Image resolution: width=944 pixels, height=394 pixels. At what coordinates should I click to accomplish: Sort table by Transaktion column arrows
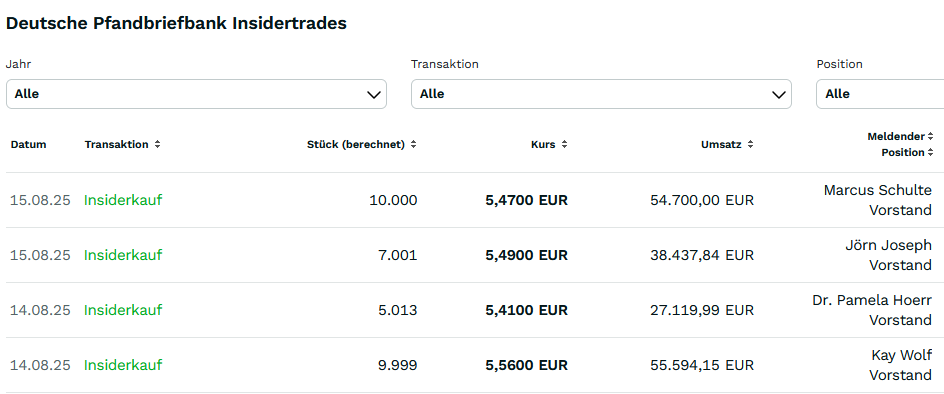pos(157,145)
